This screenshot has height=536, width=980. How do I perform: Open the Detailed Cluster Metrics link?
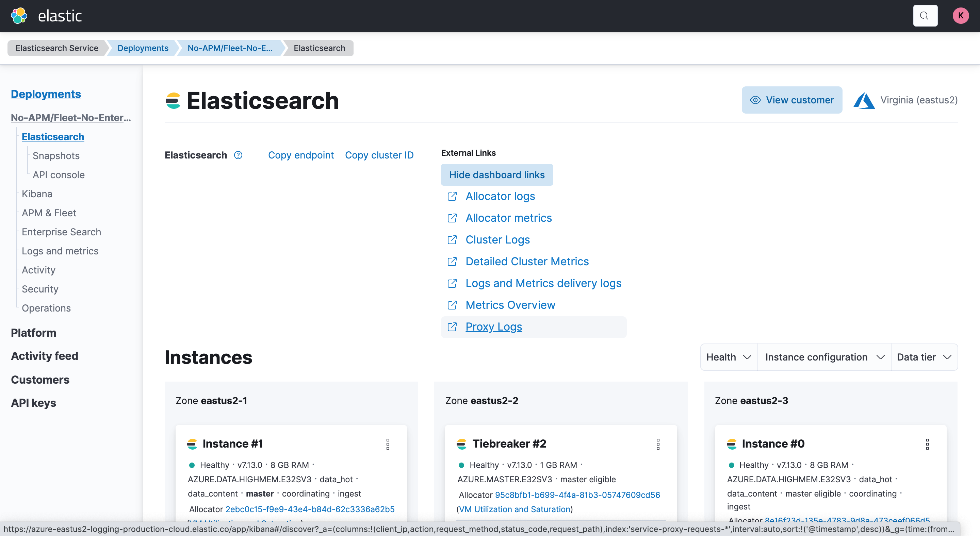[x=527, y=261]
